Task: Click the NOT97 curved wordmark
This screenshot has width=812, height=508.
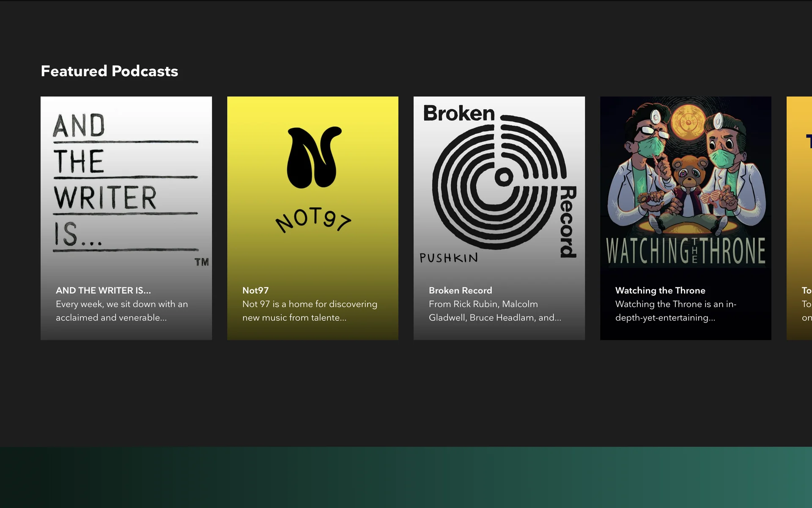Action: tap(313, 219)
